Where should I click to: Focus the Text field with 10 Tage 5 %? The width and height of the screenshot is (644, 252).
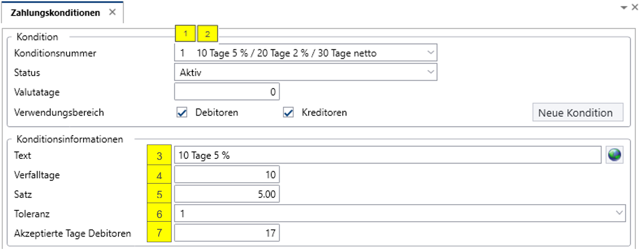(388, 155)
